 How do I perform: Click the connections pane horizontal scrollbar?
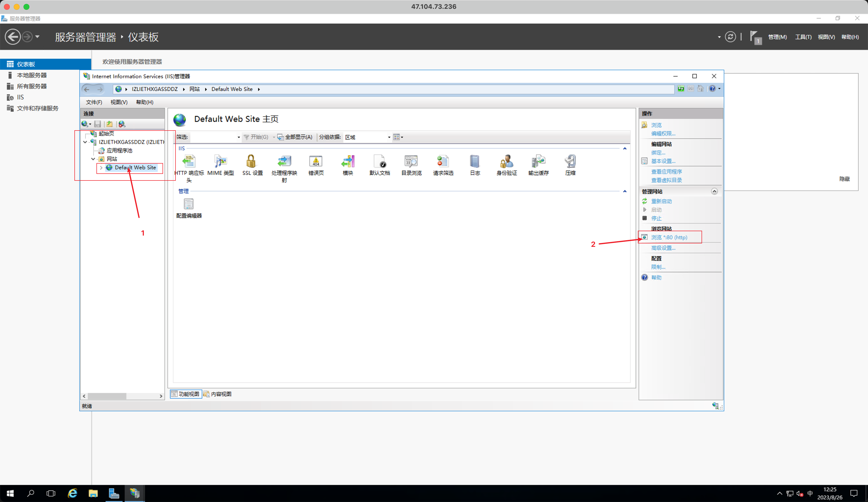(107, 396)
